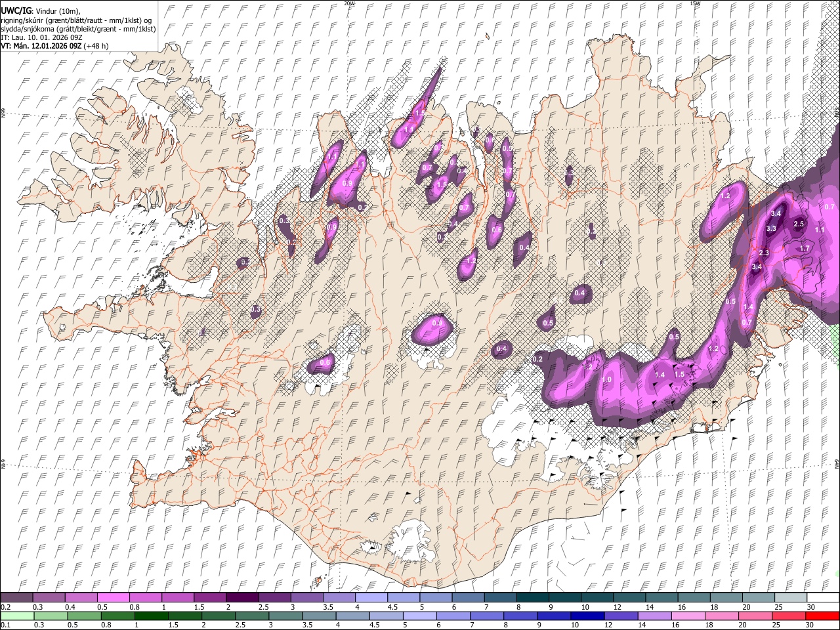
Task: Pick the first snow-scale swatch labeled 0.2
Action: tap(16, 597)
